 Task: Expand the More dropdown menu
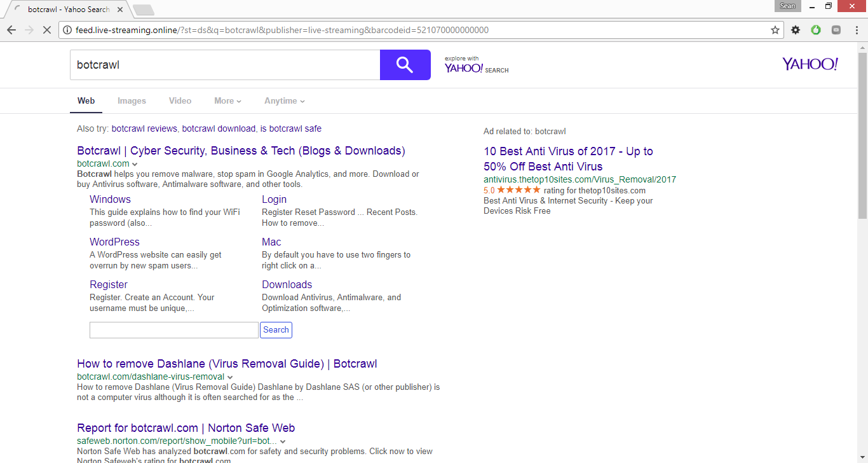point(227,100)
